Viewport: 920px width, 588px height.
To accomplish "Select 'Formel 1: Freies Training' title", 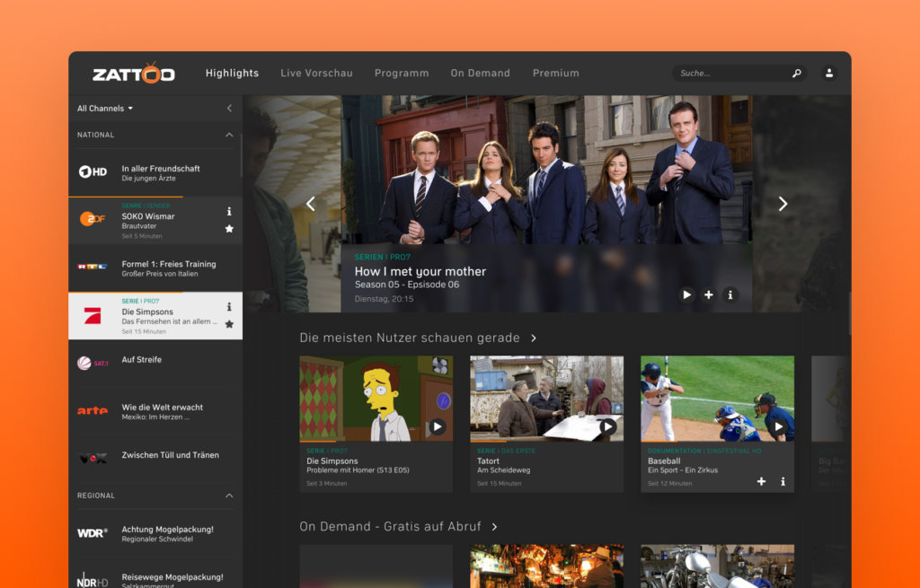I will coord(168,264).
